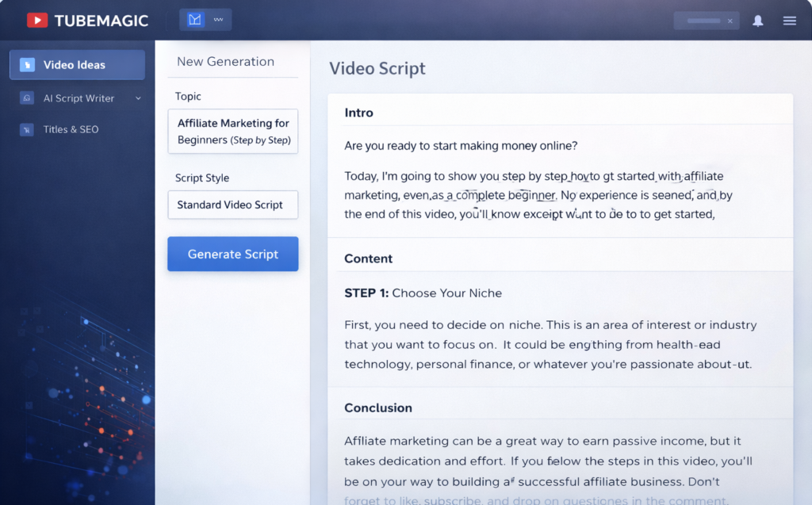Click the AI Script Writer sidebar icon
The image size is (812, 505).
[26, 98]
